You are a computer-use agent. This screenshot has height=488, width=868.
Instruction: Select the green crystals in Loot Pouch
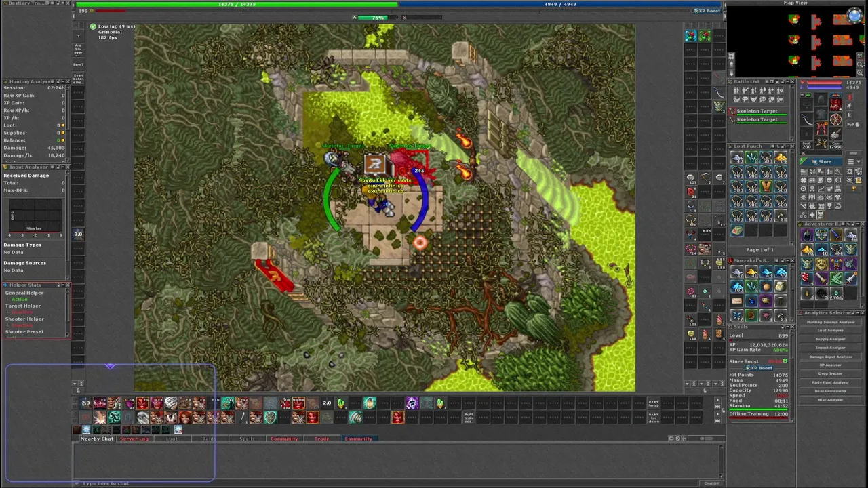pos(751,158)
